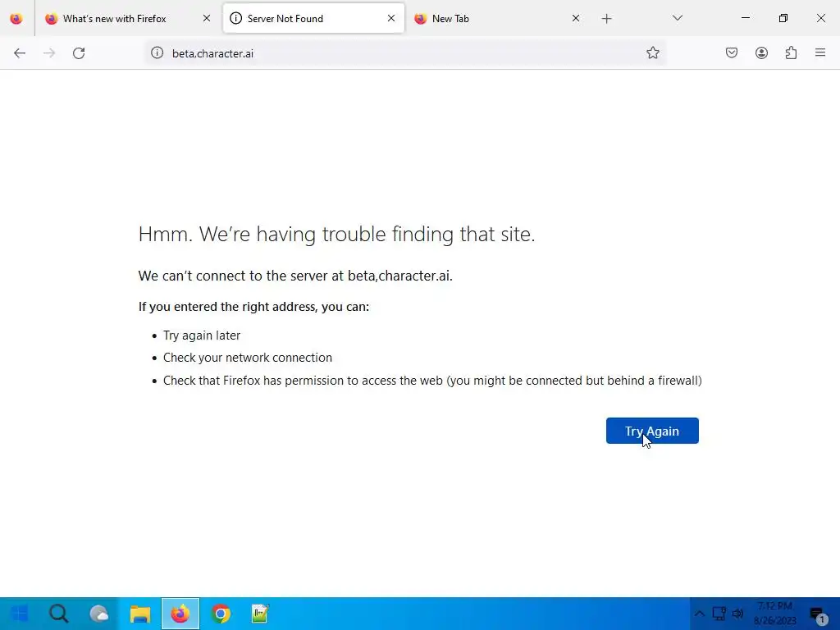Minimize the Firefox window
840x630 pixels.
(745, 18)
